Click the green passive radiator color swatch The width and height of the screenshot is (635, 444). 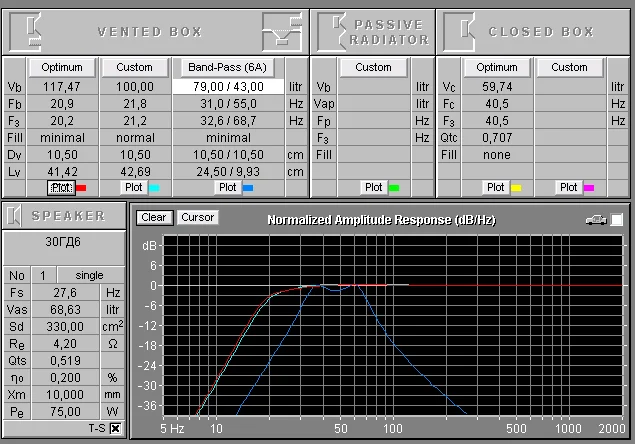point(393,187)
